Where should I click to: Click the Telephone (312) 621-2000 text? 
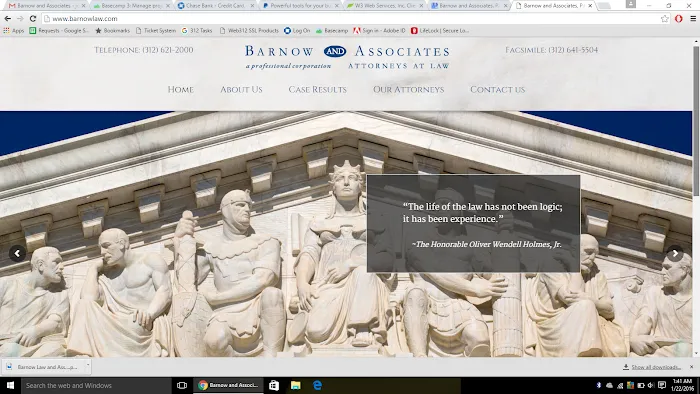[144, 50]
